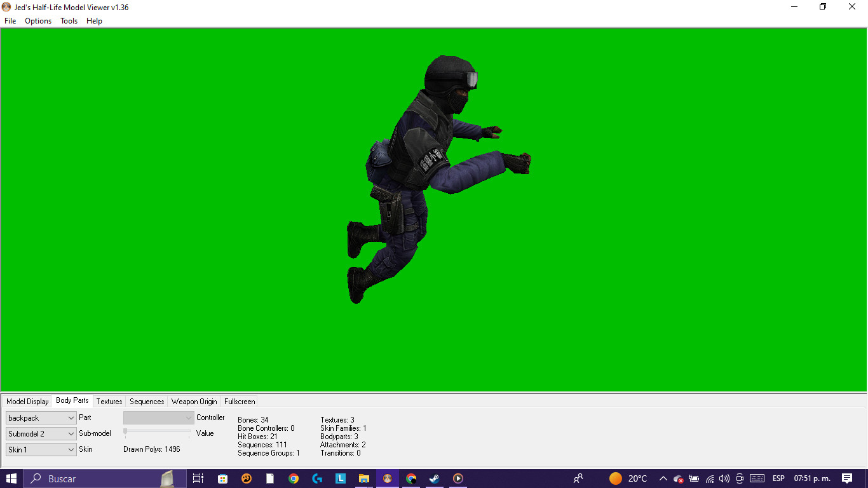868x488 pixels.
Task: Click the Bone Controllers: 0 statistic
Action: pyautogui.click(x=266, y=428)
